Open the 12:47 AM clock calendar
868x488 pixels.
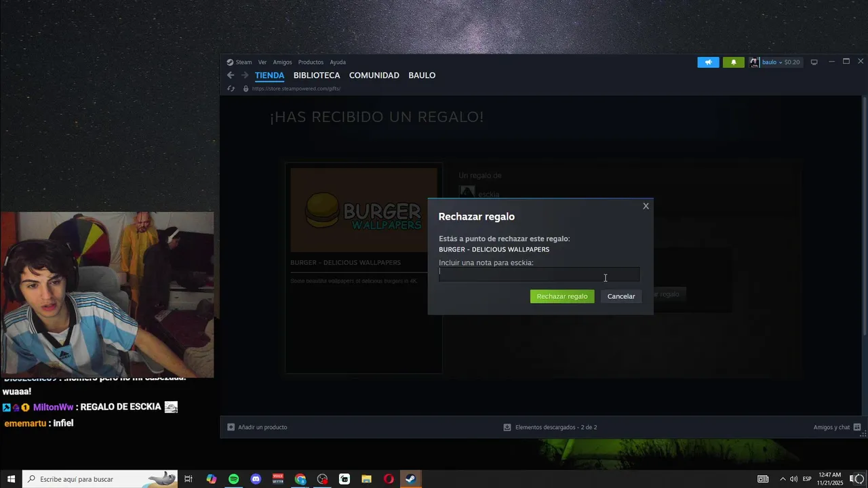[830, 479]
